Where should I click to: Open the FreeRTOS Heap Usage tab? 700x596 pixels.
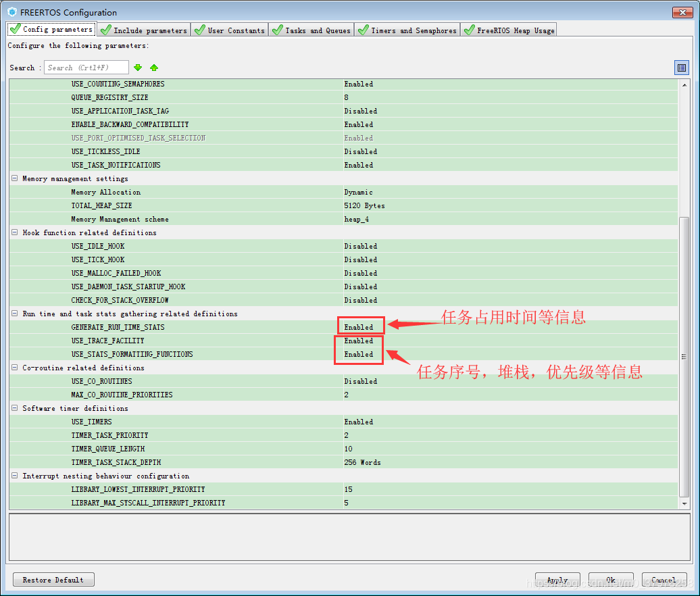click(509, 30)
